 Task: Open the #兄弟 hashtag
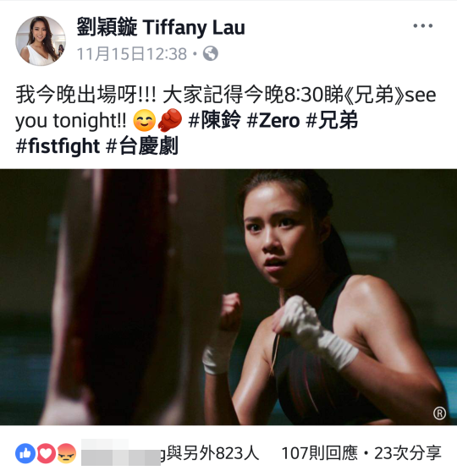[332, 121]
